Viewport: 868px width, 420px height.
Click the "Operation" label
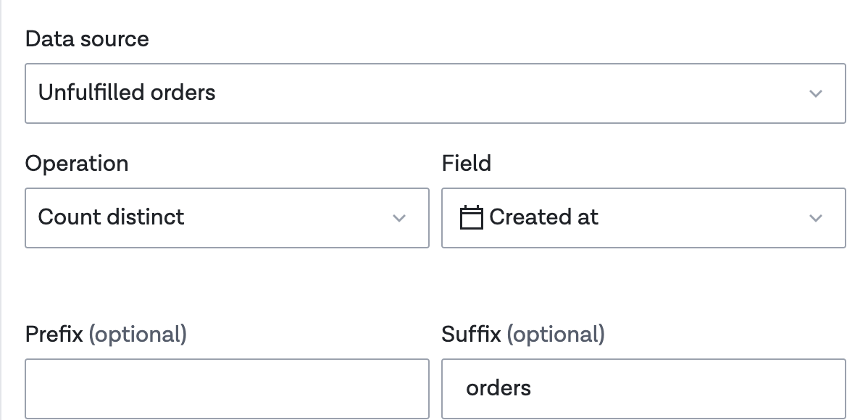pyautogui.click(x=77, y=164)
